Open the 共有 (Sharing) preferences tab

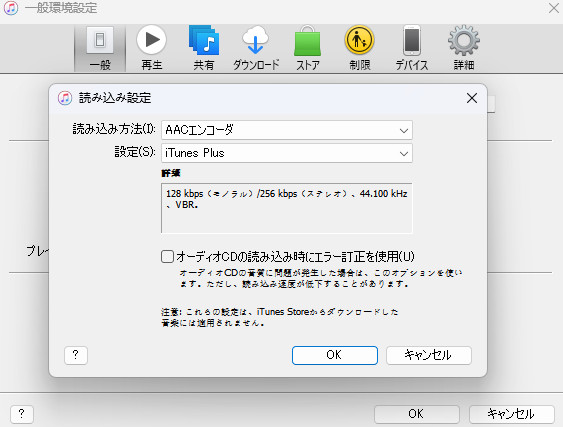(x=204, y=48)
